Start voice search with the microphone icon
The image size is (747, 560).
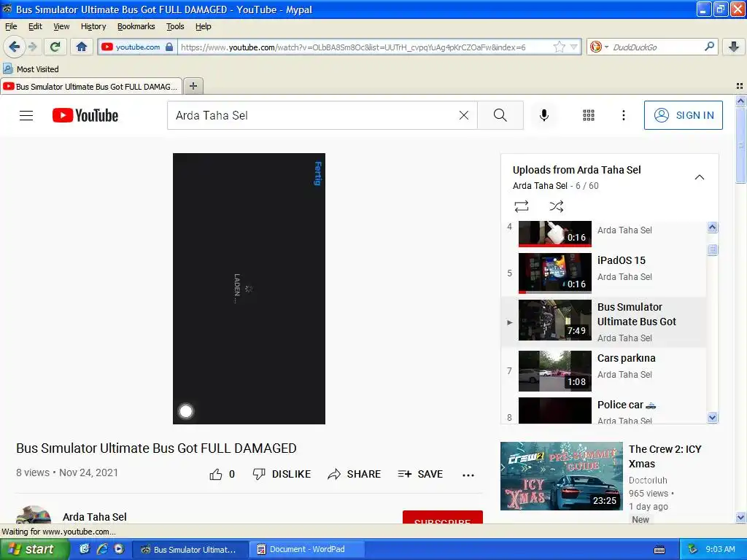[x=544, y=115]
